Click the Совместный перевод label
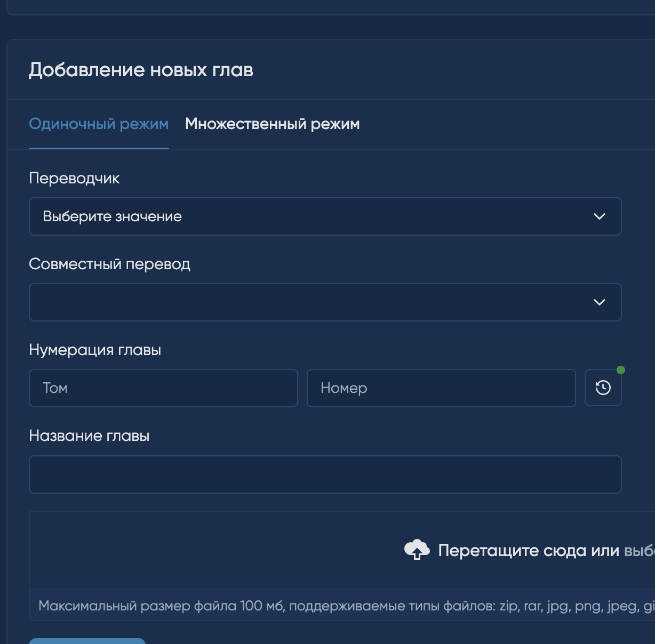The width and height of the screenshot is (655, 644). [x=109, y=264]
